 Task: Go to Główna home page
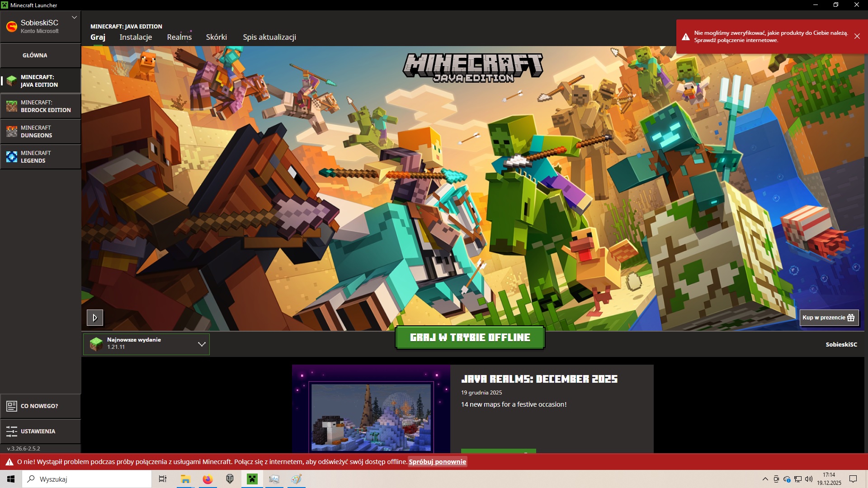click(x=35, y=55)
